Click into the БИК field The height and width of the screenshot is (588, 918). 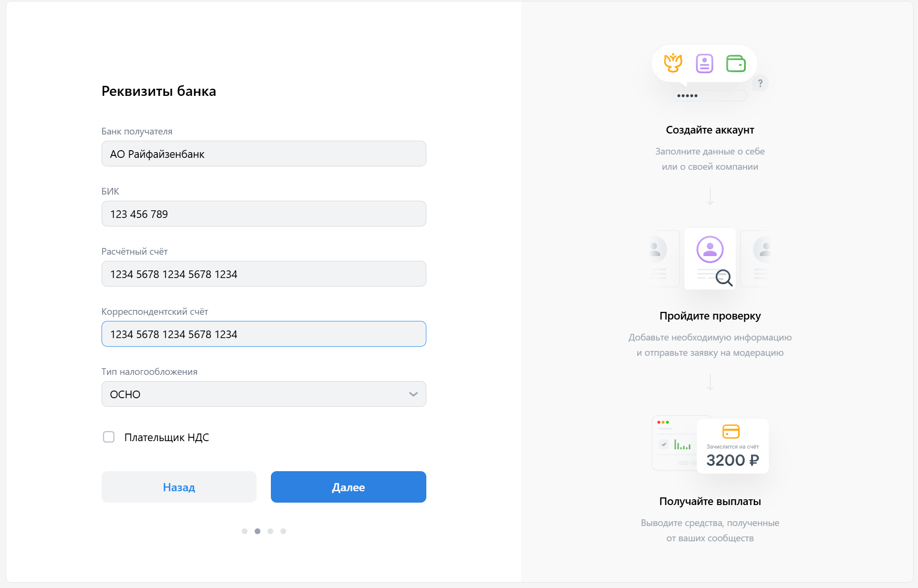click(x=263, y=214)
